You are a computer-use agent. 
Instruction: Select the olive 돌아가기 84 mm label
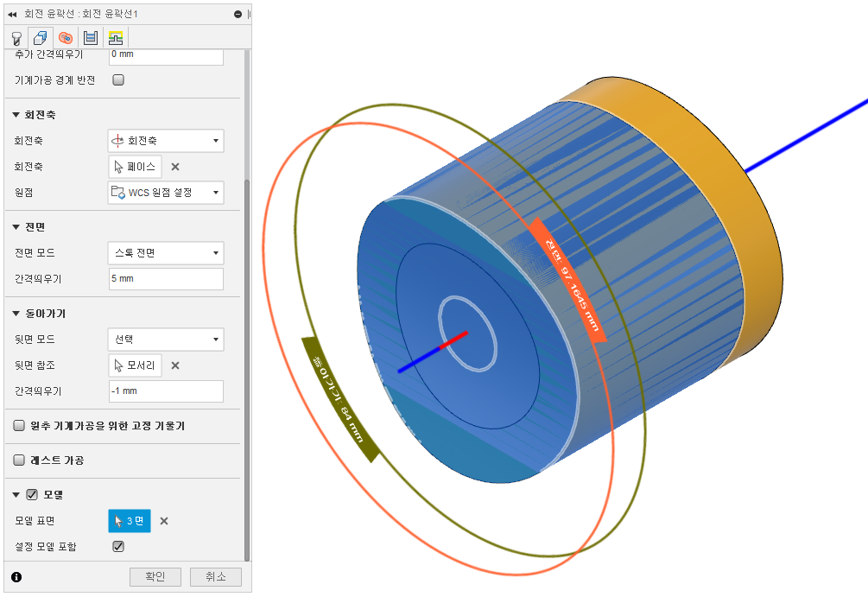[x=339, y=400]
